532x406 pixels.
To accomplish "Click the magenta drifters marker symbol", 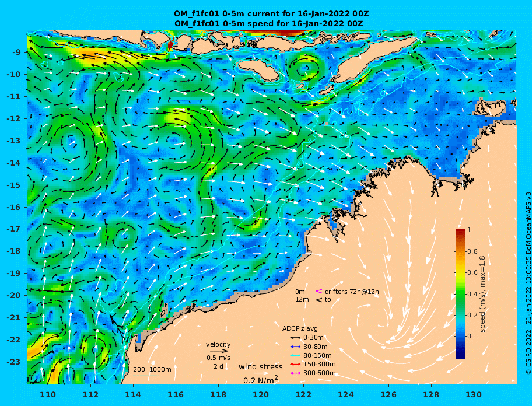I will pyautogui.click(x=319, y=291).
